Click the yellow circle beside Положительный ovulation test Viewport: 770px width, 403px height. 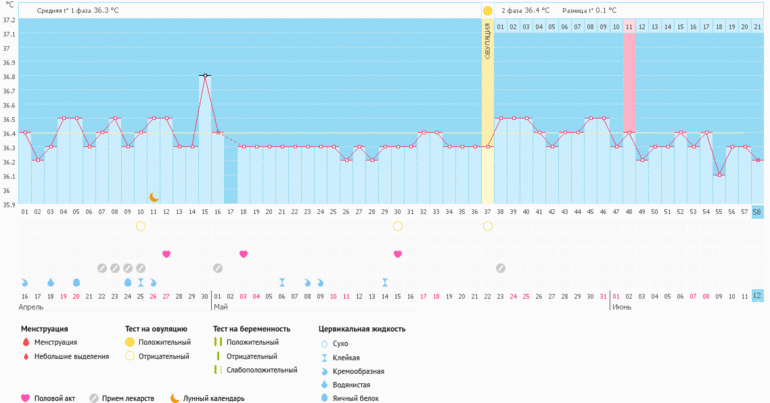(130, 342)
